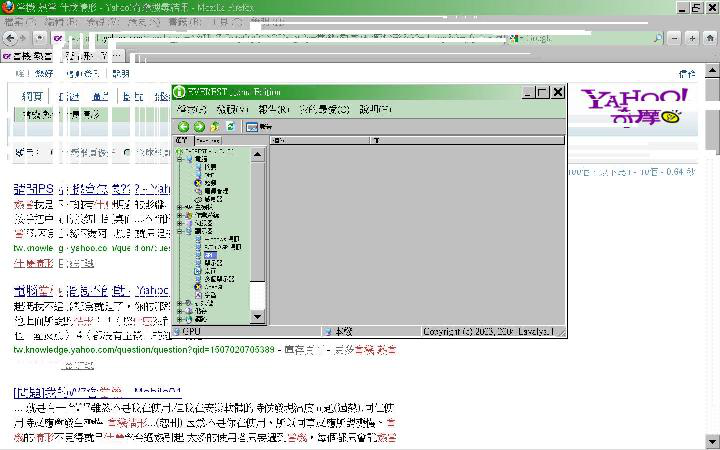Switch to Favorites tab in EVEREST left panel
The height and width of the screenshot is (450, 720).
pos(208,140)
